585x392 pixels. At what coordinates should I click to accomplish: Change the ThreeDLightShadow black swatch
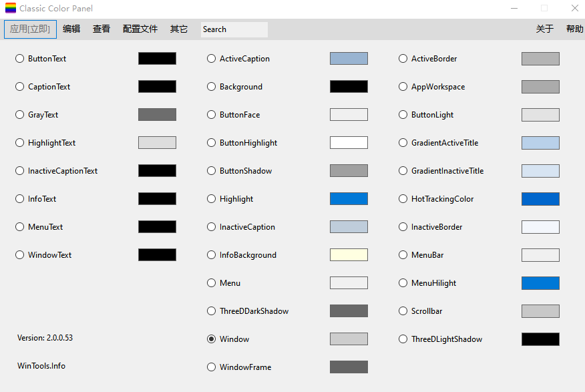541,339
